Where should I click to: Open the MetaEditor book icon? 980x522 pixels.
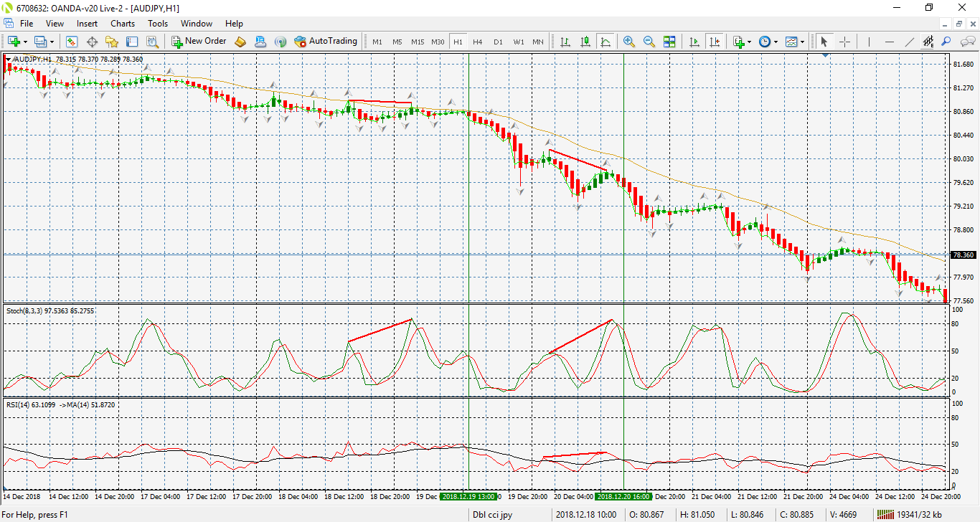click(241, 42)
